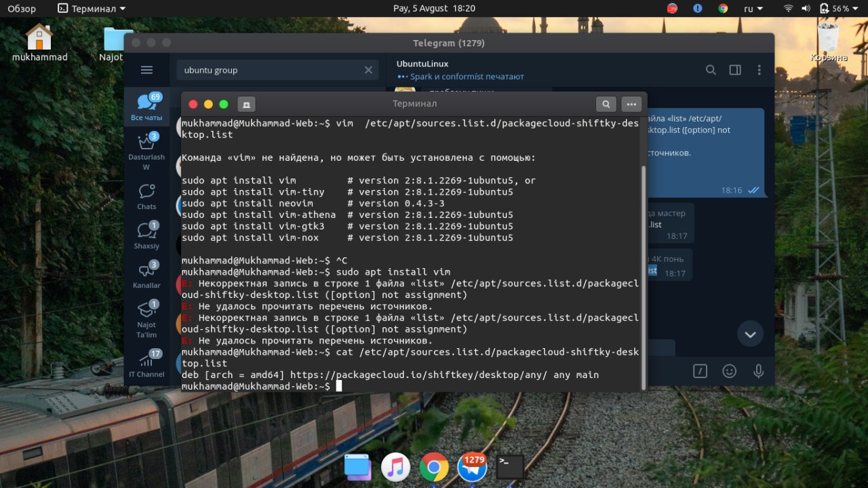Open Telegram chat three-dot menu
The image size is (868, 488).
coord(759,70)
